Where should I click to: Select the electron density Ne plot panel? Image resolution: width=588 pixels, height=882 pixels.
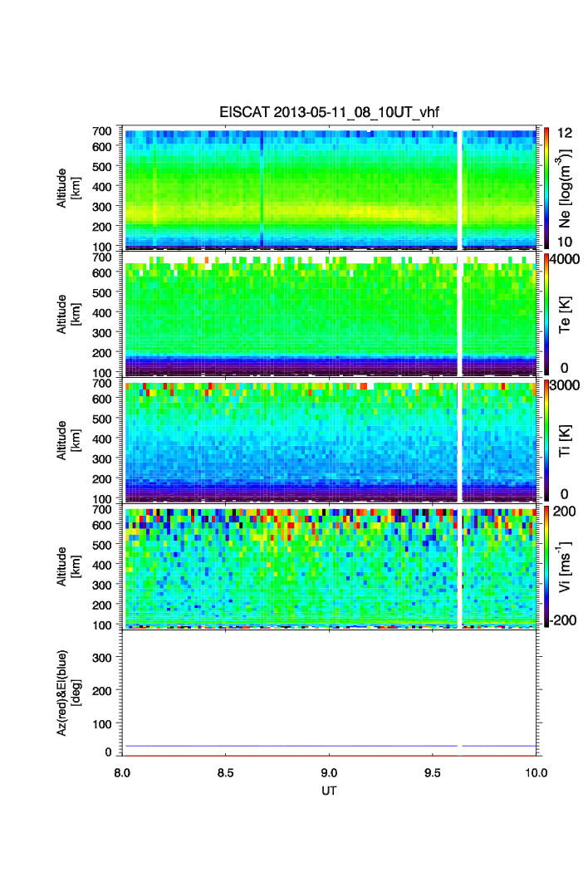coord(291,187)
